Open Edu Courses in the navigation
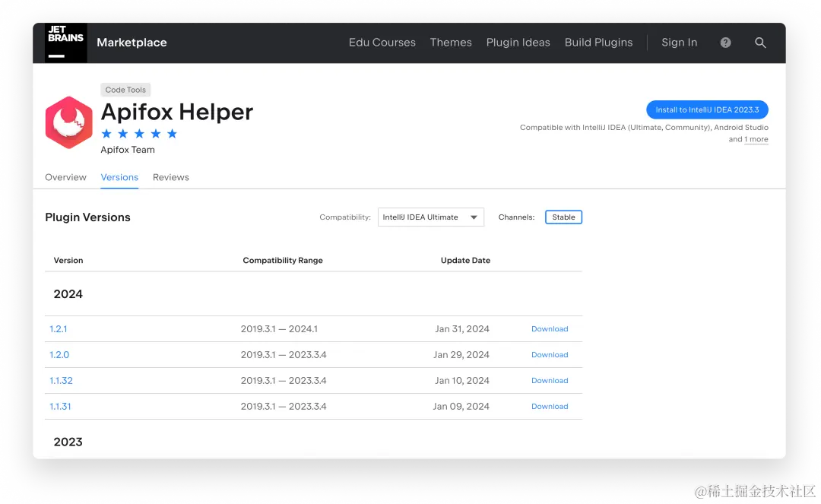The image size is (821, 504). point(382,43)
